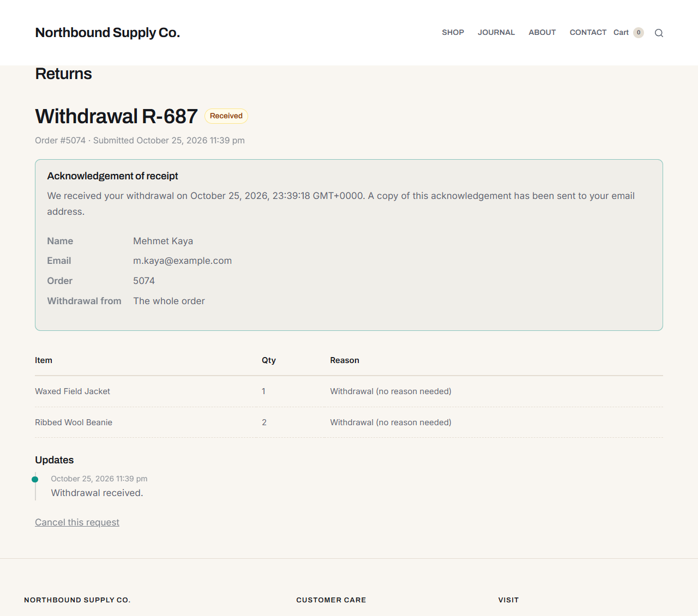Open the Journal menu item
698x616 pixels.
pos(496,33)
